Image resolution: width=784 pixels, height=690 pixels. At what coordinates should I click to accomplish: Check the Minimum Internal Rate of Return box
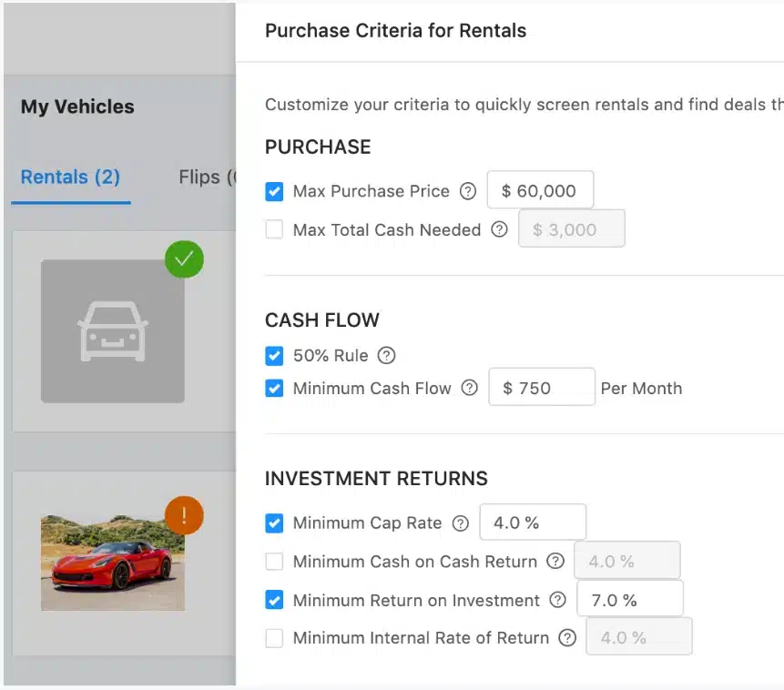274,638
